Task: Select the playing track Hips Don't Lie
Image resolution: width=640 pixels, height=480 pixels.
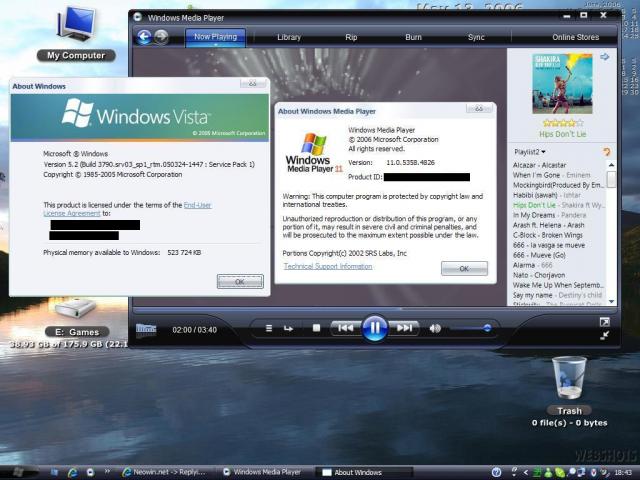Action: pyautogui.click(x=558, y=205)
